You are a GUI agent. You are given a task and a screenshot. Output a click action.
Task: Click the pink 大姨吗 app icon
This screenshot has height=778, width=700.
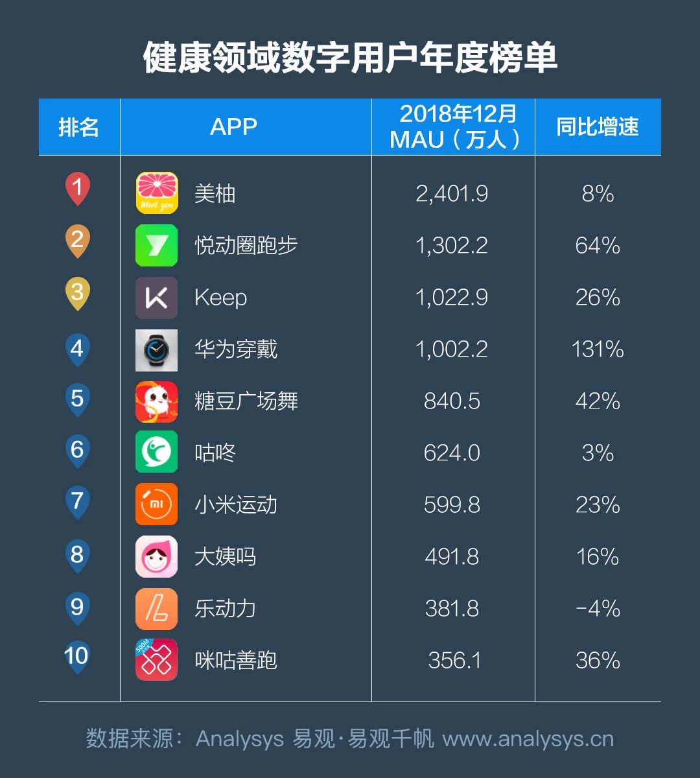click(157, 556)
